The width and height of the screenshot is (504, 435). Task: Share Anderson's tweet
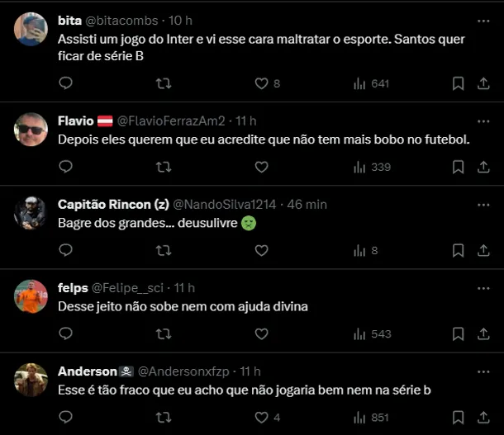483,418
